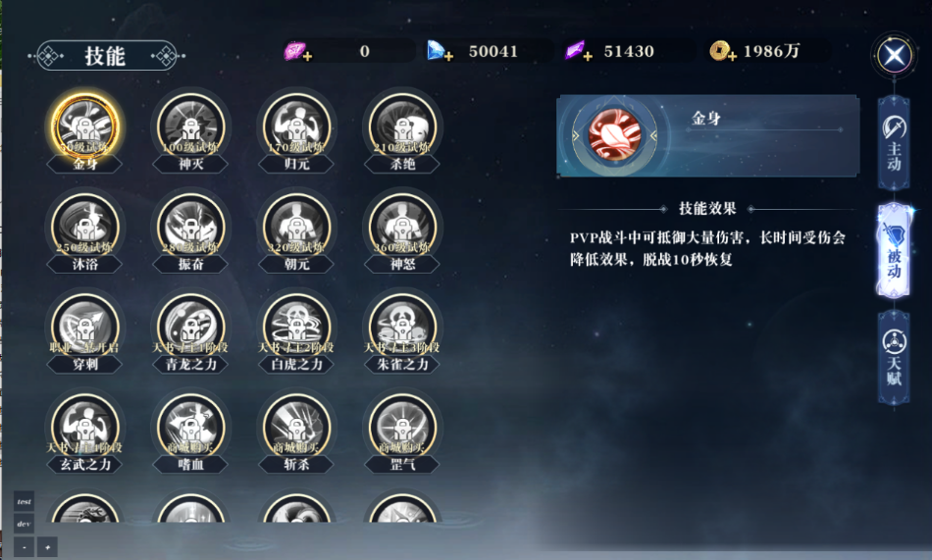Choose the 青龙之力 skill icon
Screen dimensions: 932x560
tap(190, 327)
